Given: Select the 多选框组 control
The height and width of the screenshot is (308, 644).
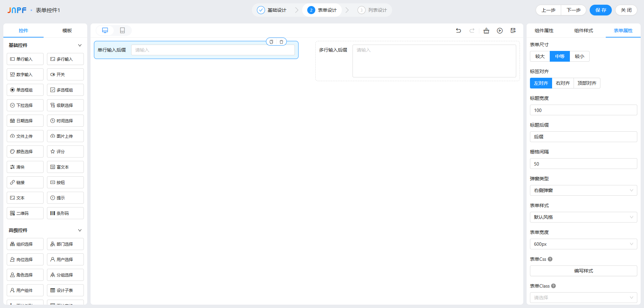Looking at the screenshot, I should click(65, 90).
